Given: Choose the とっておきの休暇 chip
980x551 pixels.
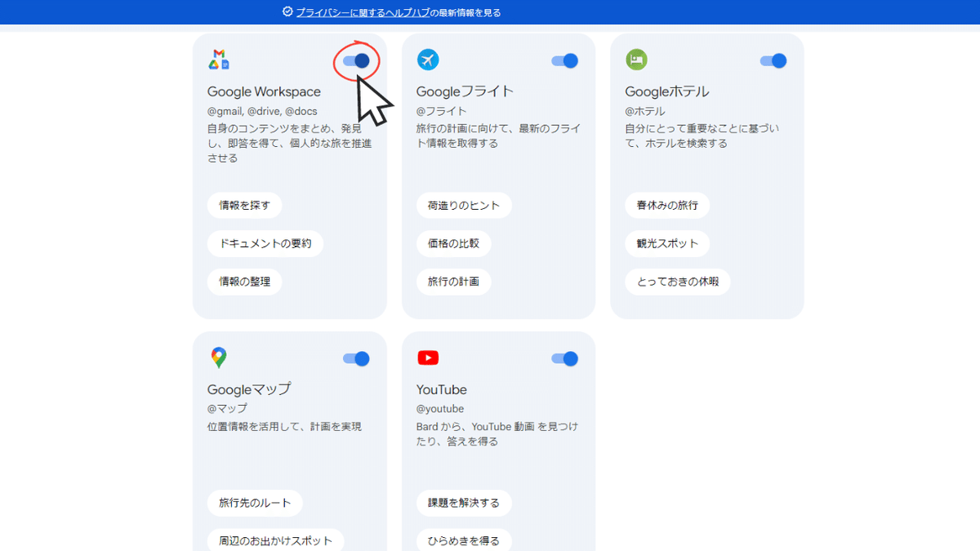Looking at the screenshot, I should [678, 282].
